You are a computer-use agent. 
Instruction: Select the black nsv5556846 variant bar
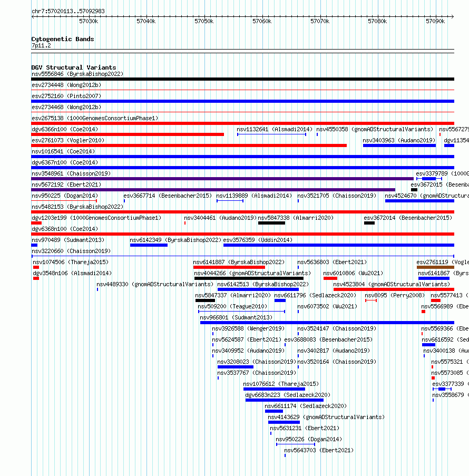[242, 79]
